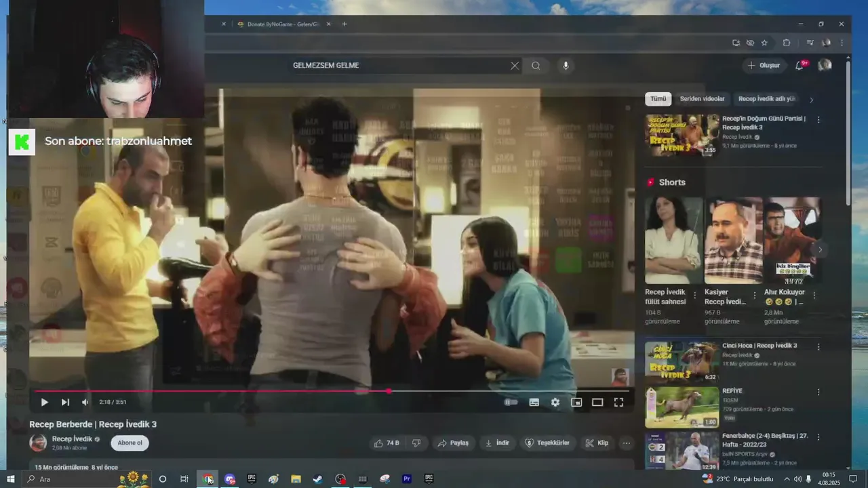Open options for Cinci Hoca video
This screenshot has height=488, width=868.
pos(818,347)
